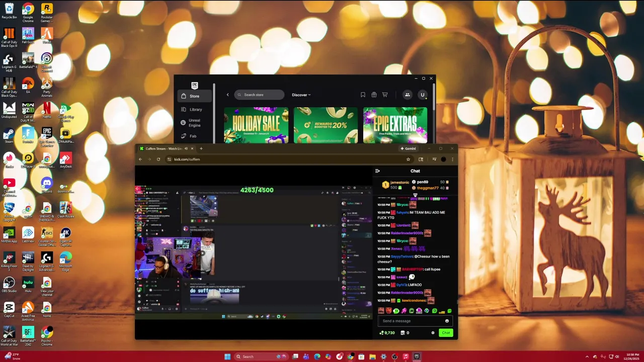Open Clash Royale desktop shortcut

pyautogui.click(x=65, y=210)
